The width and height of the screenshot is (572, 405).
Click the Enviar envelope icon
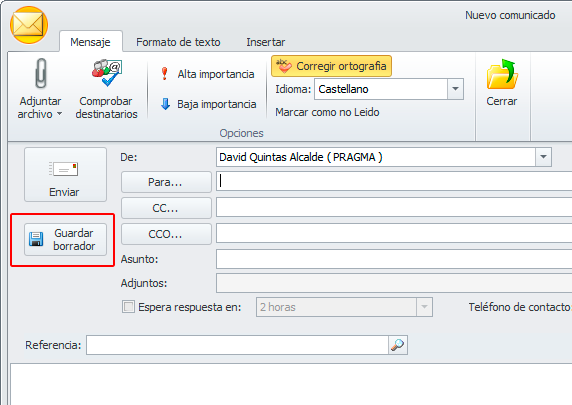[x=63, y=169]
